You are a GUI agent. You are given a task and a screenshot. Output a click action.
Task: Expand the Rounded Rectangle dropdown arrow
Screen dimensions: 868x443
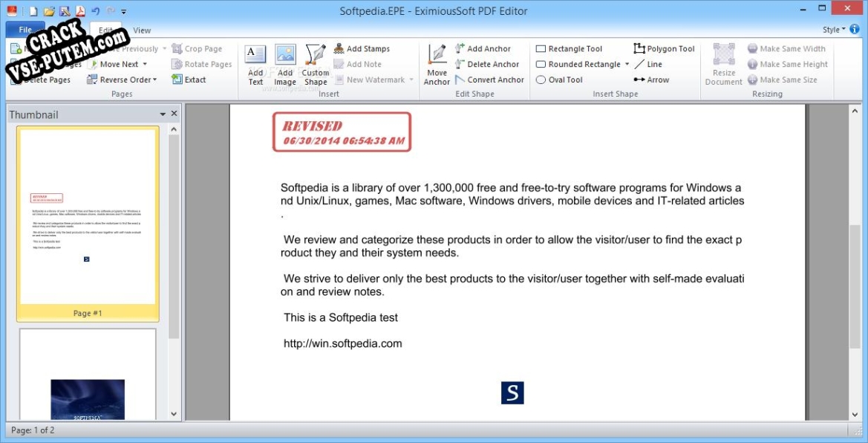tap(627, 65)
